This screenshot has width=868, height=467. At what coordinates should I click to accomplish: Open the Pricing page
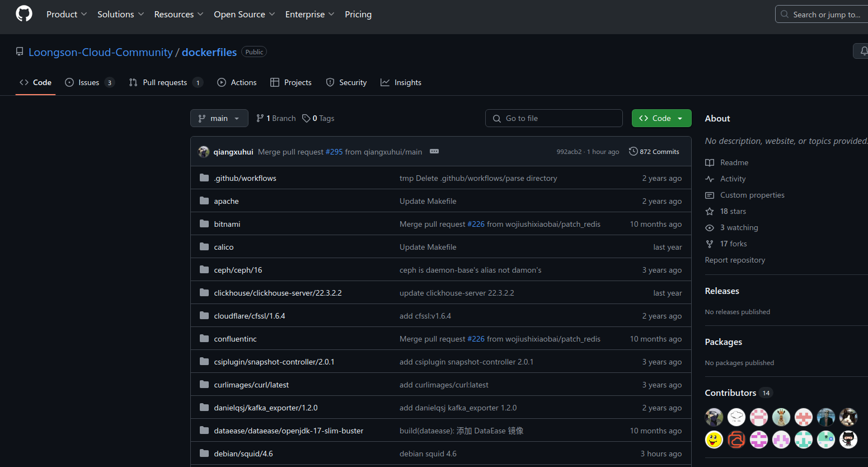coord(358,14)
